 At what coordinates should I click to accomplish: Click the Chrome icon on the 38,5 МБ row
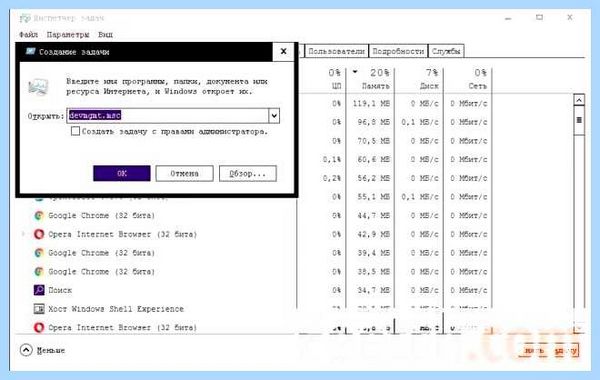click(39, 271)
